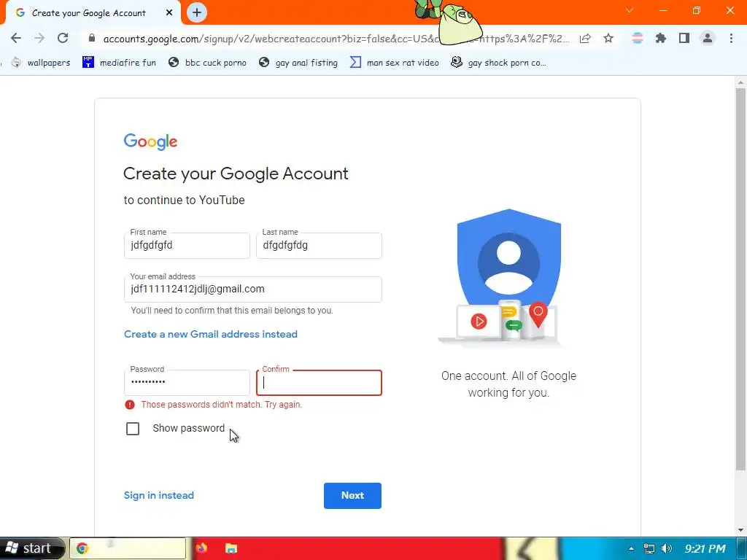Reload the page with the refresh icon

[63, 38]
